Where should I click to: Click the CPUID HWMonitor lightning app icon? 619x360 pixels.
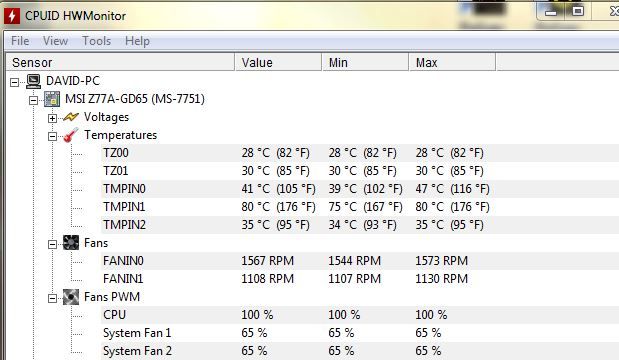pos(12,16)
